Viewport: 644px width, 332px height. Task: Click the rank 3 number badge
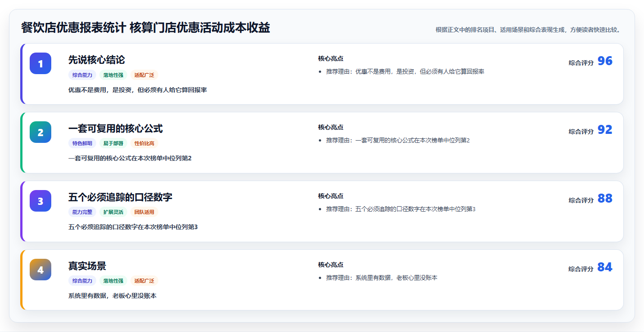[x=40, y=201]
